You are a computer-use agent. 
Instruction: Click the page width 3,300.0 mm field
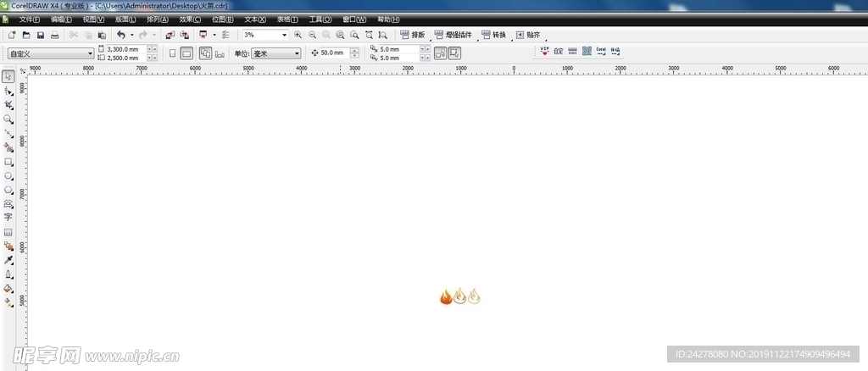(x=125, y=49)
